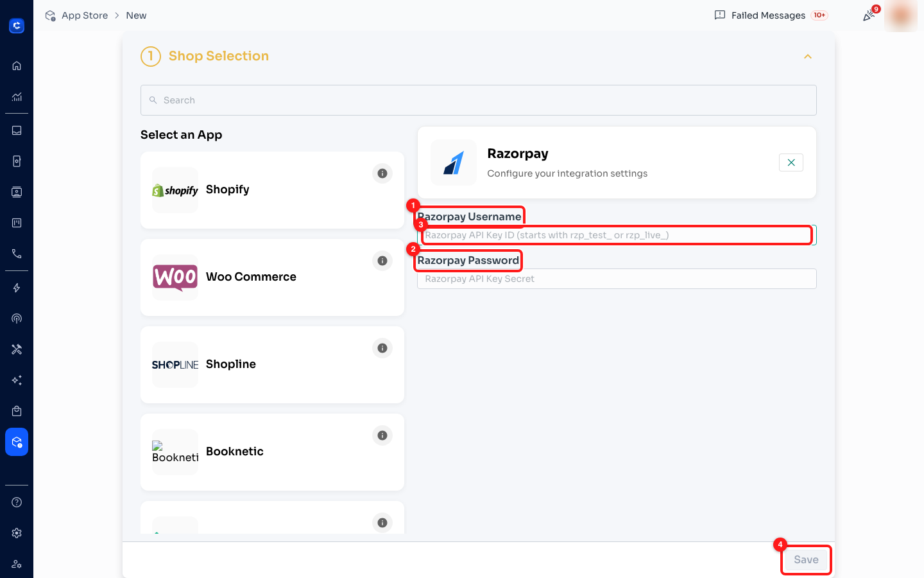The width and height of the screenshot is (924, 578).
Task: Click the Razorpay Password label
Action: tap(468, 260)
